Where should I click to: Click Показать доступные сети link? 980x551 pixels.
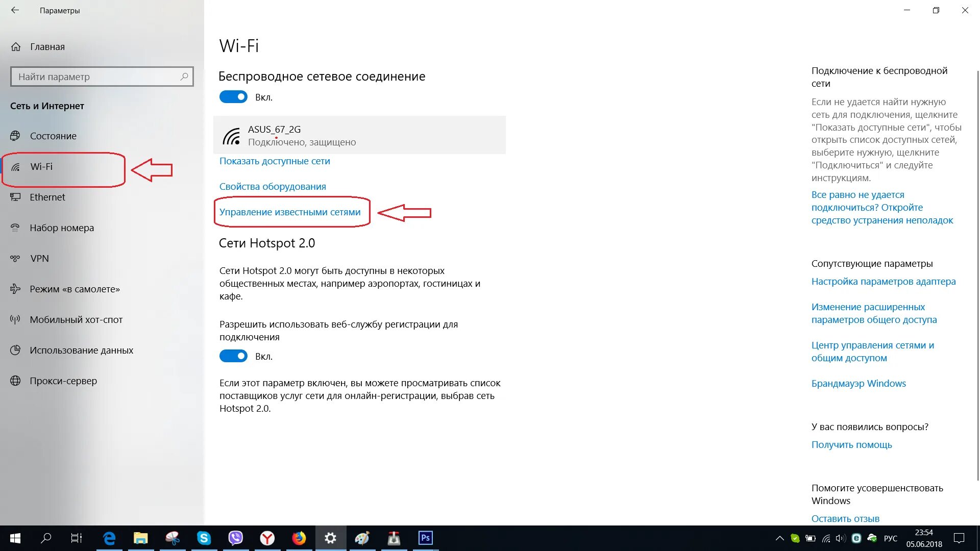coord(275,161)
